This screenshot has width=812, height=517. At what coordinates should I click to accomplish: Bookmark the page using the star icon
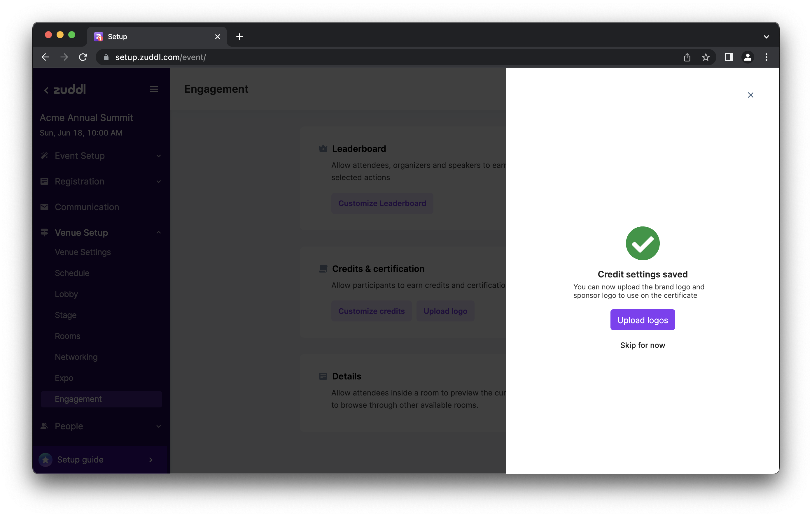coord(706,57)
